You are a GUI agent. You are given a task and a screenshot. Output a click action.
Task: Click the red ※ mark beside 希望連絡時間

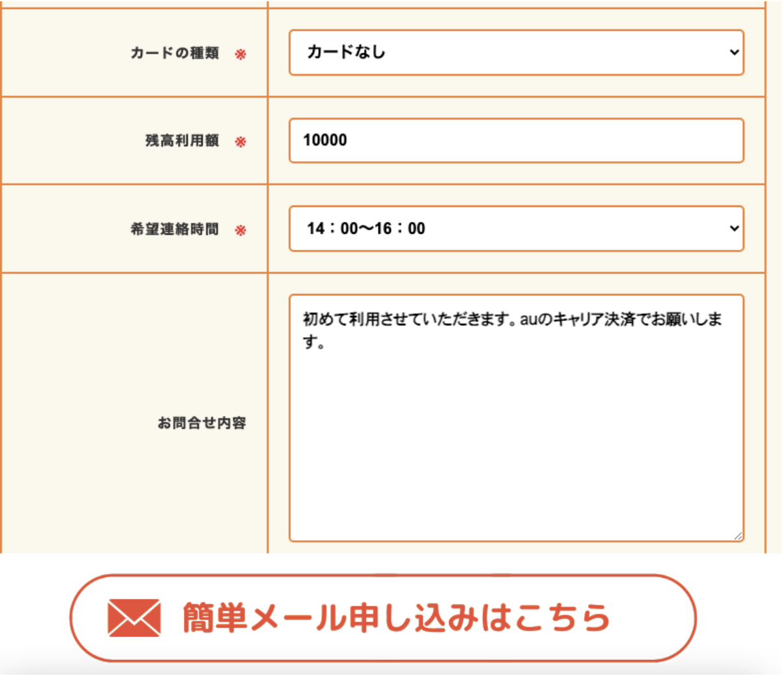point(241,230)
